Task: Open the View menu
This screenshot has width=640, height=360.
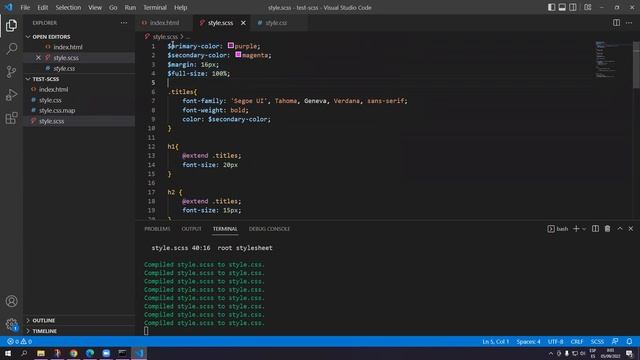Action: 95,7
